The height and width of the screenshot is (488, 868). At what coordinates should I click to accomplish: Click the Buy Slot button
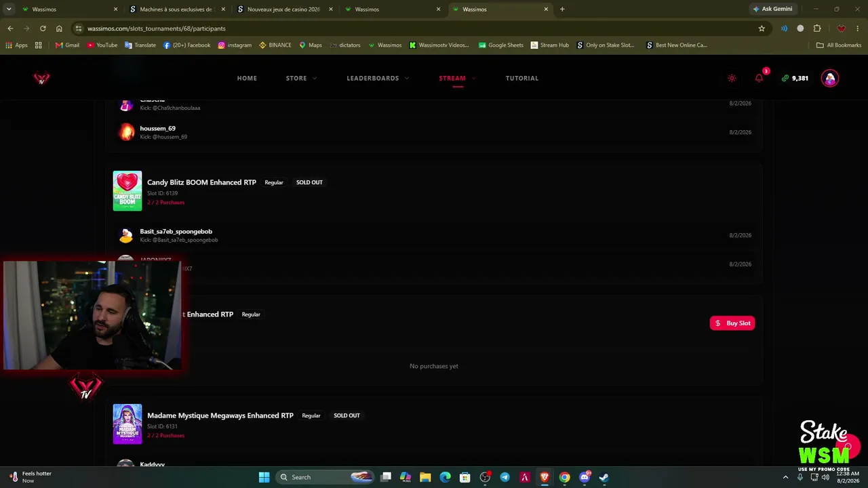pos(732,323)
